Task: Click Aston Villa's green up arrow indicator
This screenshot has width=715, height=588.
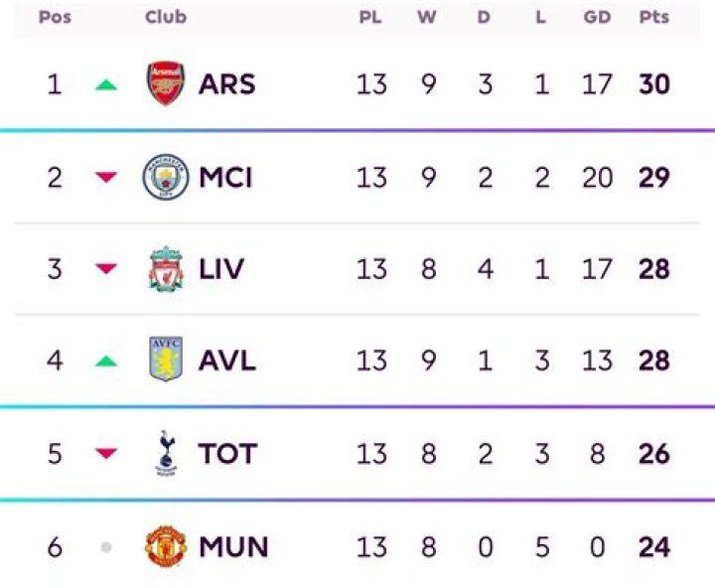Action: pyautogui.click(x=106, y=362)
